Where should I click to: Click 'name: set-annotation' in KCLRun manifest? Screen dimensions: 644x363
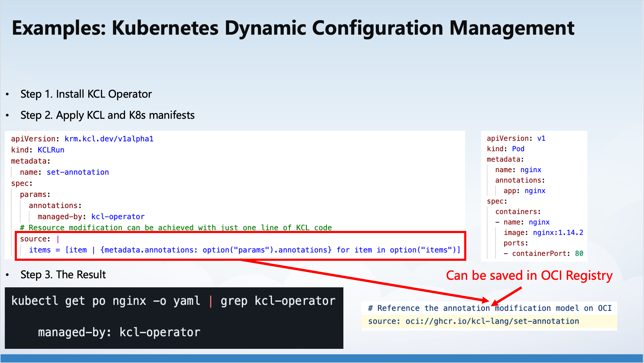(64, 172)
